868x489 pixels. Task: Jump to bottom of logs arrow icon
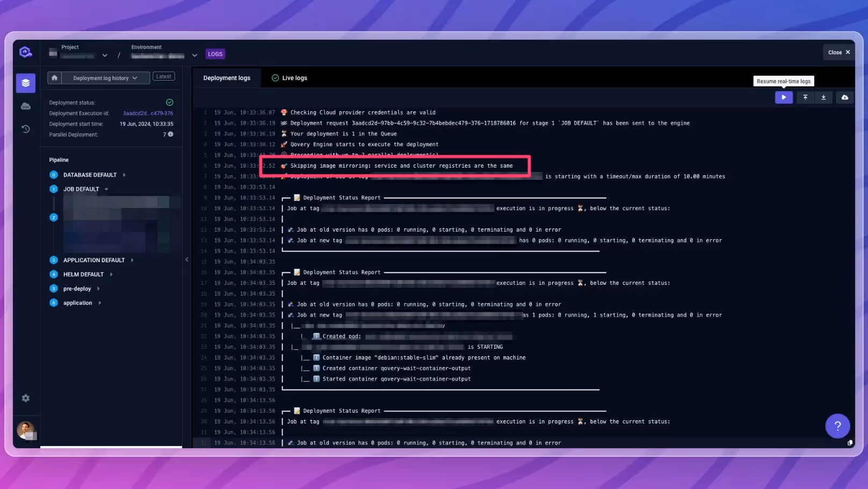pyautogui.click(x=823, y=98)
